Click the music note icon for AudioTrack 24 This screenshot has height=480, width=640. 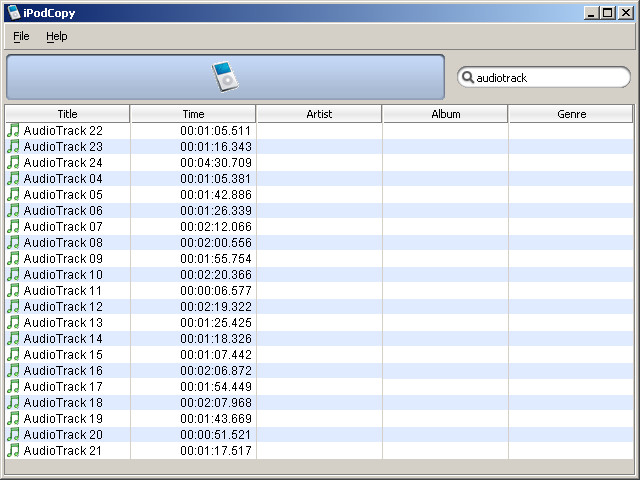[13, 162]
